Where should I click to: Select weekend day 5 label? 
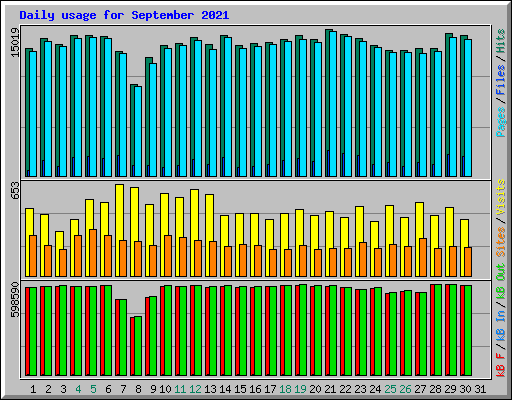pyautogui.click(x=93, y=389)
